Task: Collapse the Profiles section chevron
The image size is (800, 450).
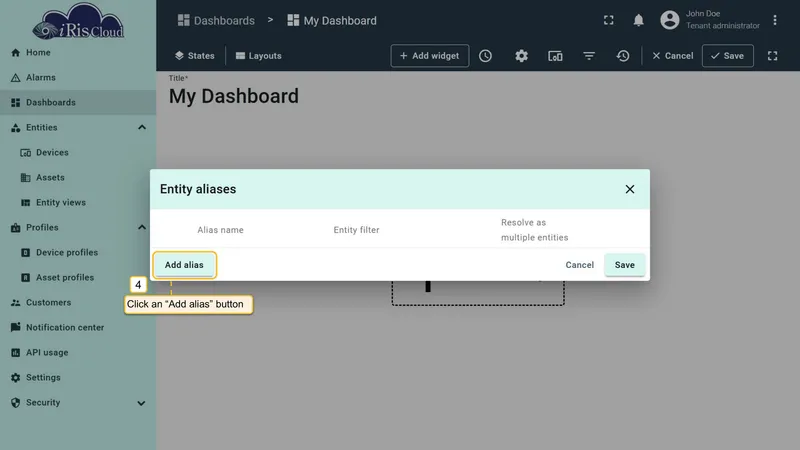Action: coord(142,228)
